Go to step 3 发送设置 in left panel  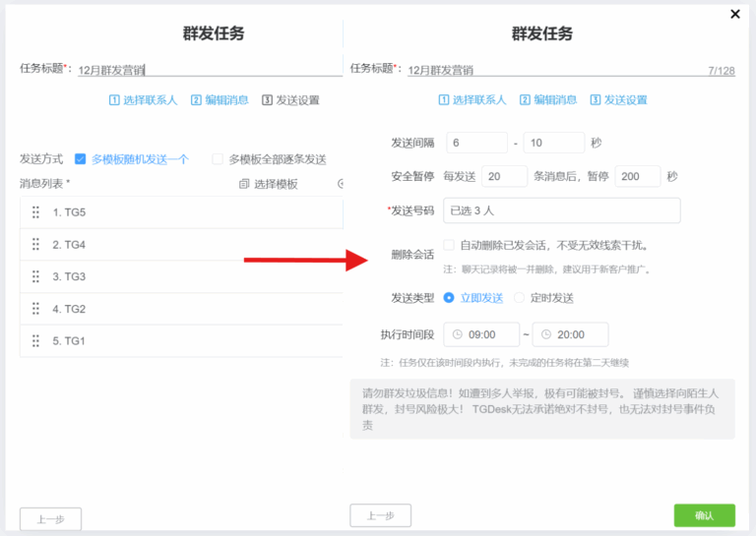[x=290, y=100]
